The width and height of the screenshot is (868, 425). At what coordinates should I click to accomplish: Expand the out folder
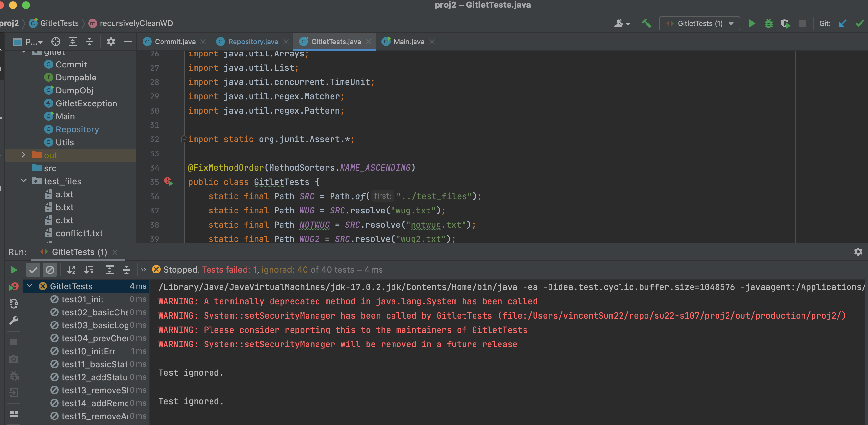point(23,155)
